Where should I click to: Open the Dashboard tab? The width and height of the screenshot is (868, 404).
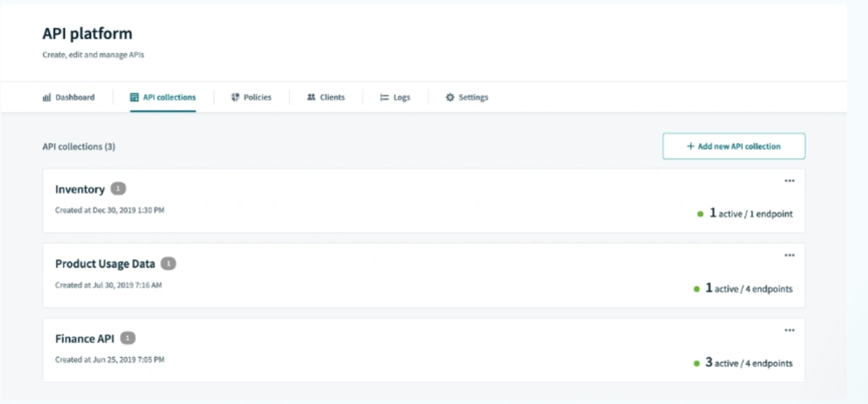[69, 98]
